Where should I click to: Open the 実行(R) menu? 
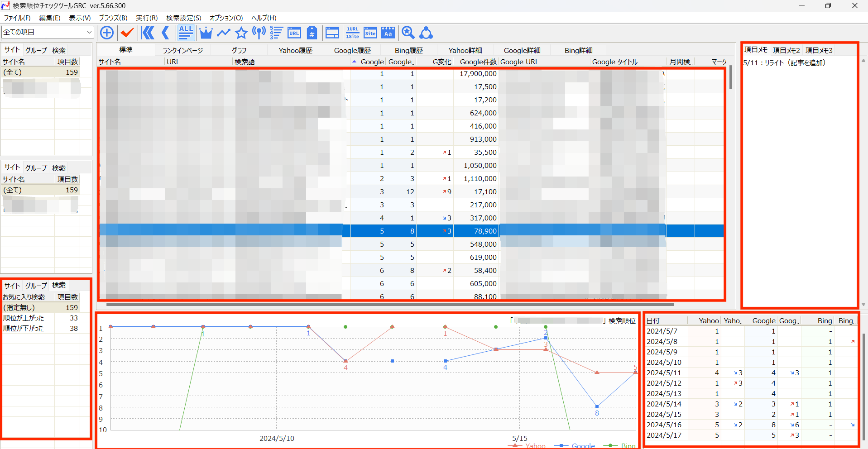(147, 18)
